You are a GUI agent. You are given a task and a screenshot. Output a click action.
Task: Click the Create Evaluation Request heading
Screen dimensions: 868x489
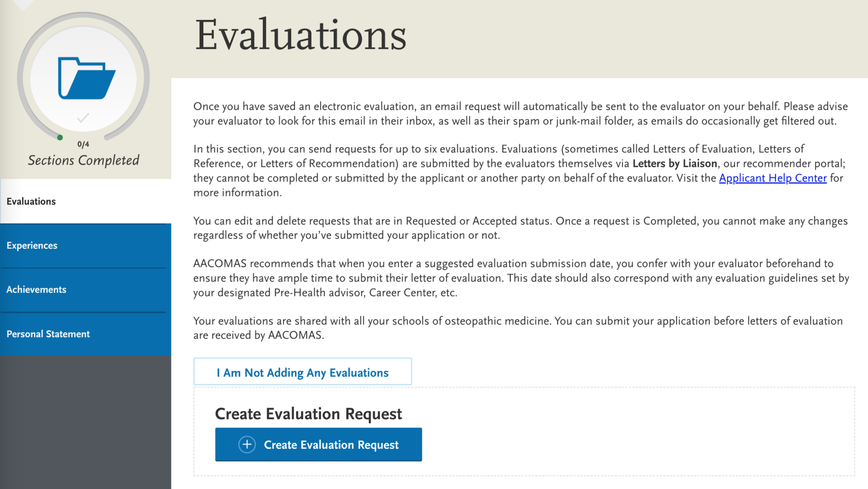pos(308,413)
